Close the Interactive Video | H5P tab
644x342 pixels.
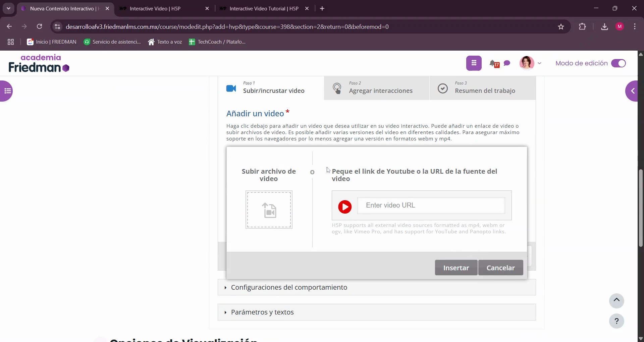click(207, 8)
